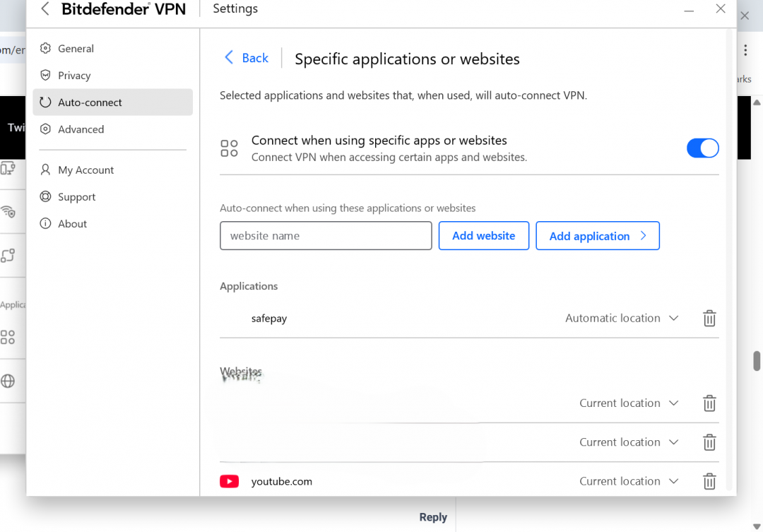763x532 pixels.
Task: Toggle Connect when using specific apps
Action: [x=702, y=148]
